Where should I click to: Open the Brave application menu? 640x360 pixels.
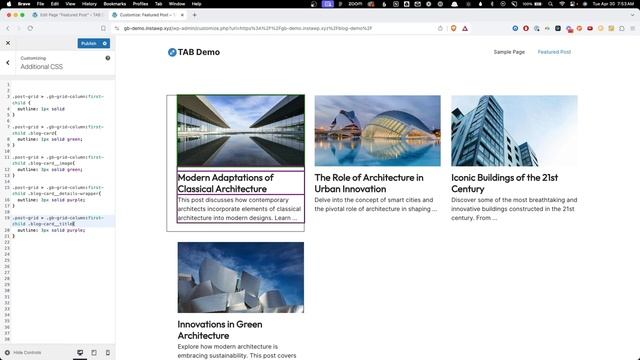click(24, 4)
